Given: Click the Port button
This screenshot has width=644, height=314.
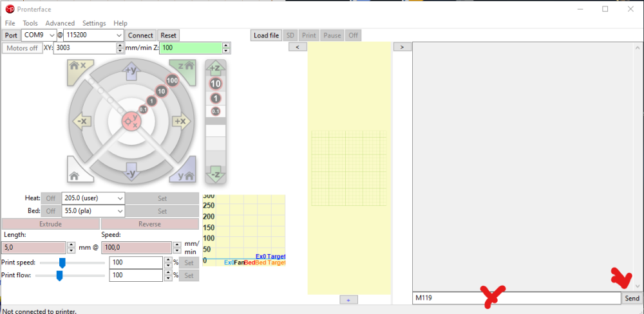Looking at the screenshot, I should click(x=11, y=35).
